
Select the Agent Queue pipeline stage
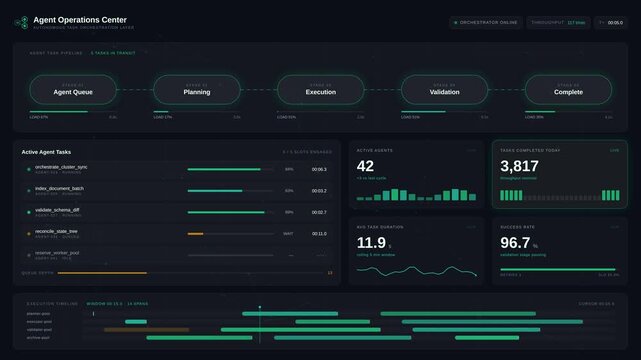pyautogui.click(x=73, y=89)
